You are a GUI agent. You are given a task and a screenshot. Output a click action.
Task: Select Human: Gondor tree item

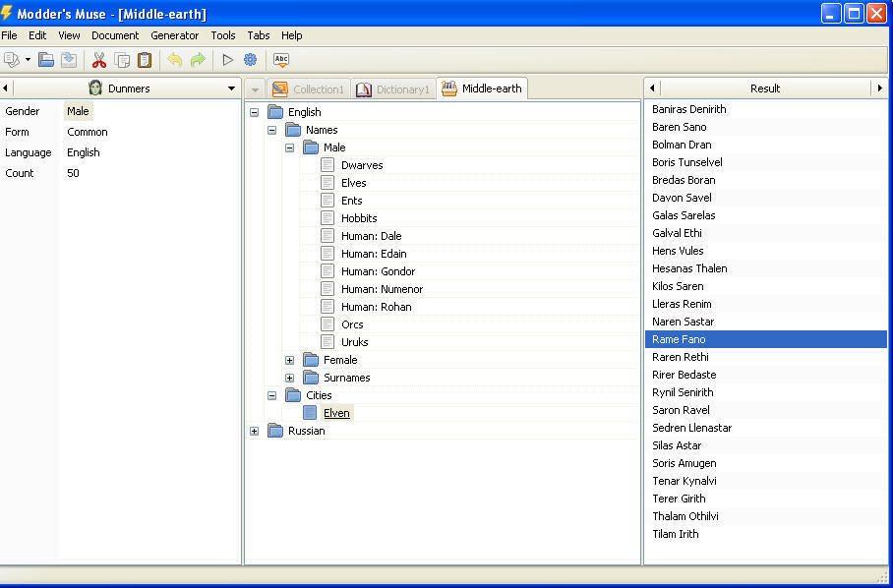click(379, 271)
